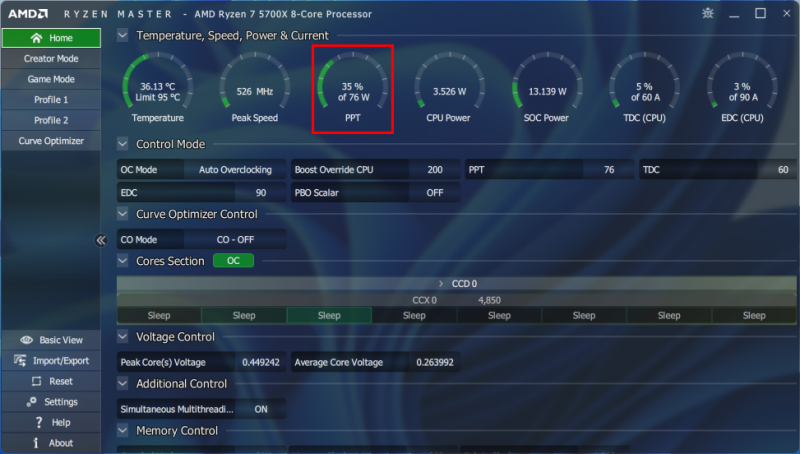Screen dimensions: 800x454
Task: Click the bug report icon in title bar
Action: [708, 14]
